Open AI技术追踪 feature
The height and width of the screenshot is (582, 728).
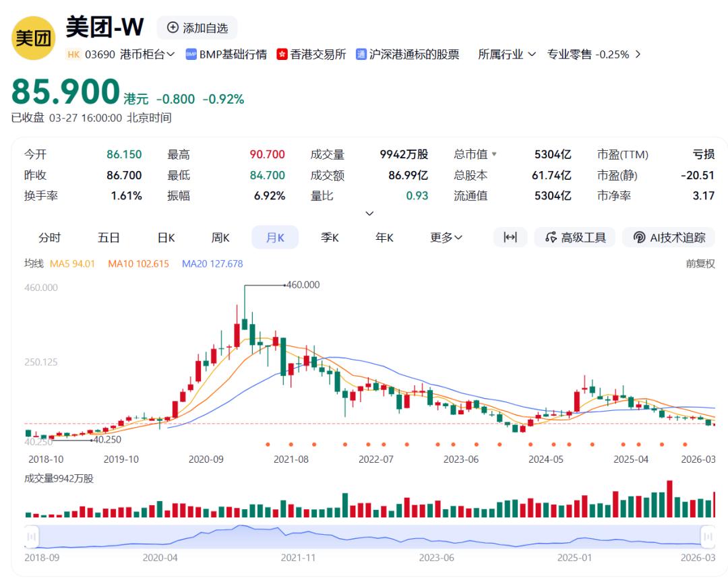tap(669, 237)
